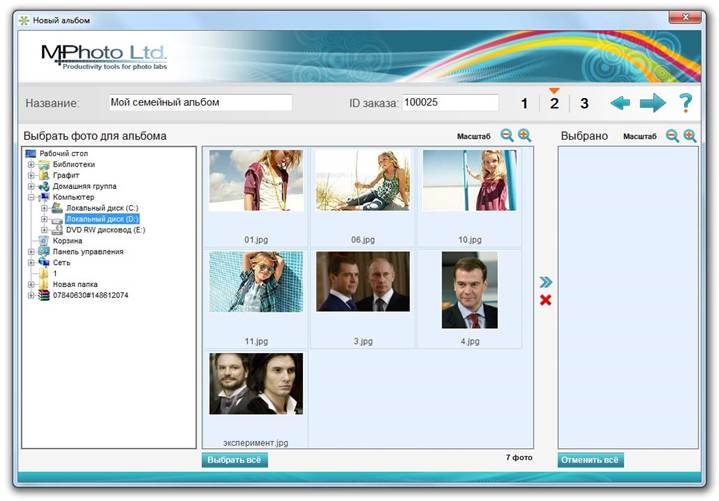Go to the previous step with back arrow
719x501 pixels.
coord(620,103)
